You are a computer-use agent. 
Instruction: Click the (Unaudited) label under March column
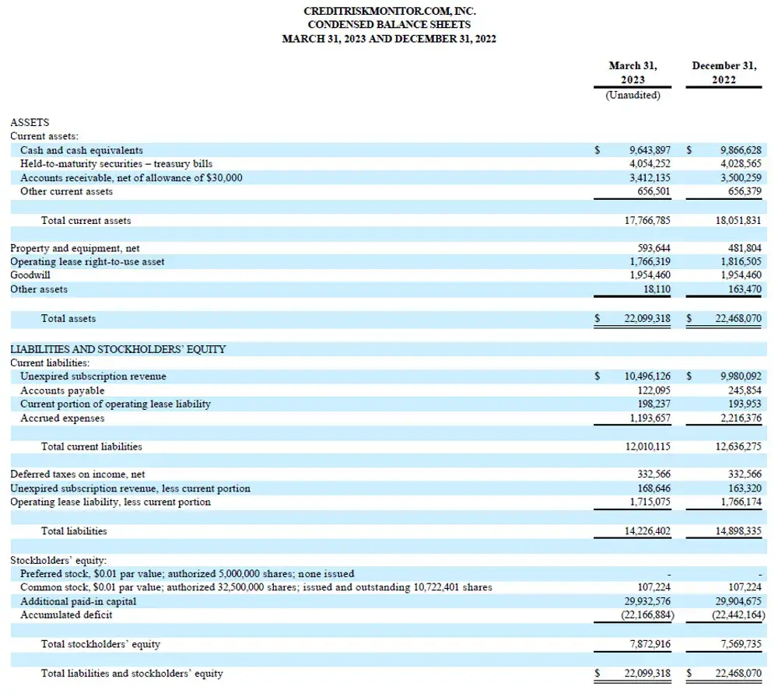(x=633, y=95)
